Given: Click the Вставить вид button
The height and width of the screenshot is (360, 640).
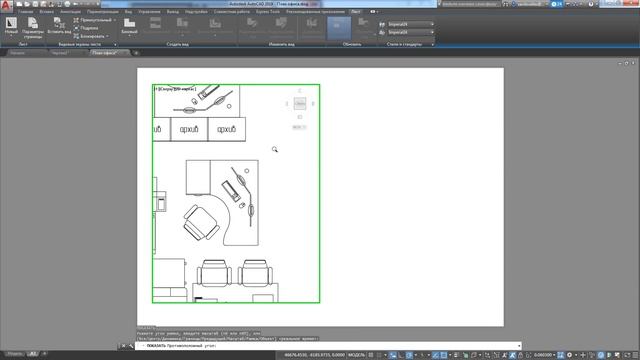Looking at the screenshot, I should (x=59, y=26).
